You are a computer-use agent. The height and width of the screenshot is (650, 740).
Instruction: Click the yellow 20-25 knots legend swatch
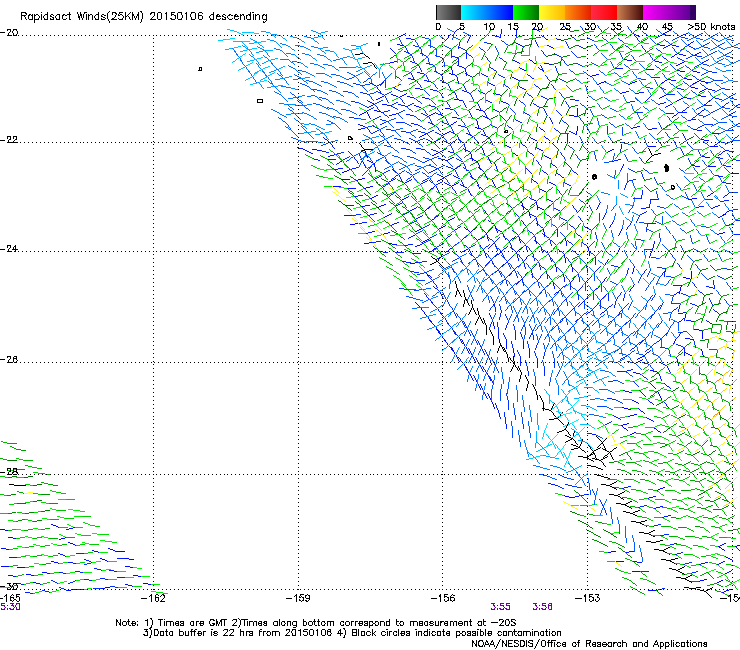(552, 12)
